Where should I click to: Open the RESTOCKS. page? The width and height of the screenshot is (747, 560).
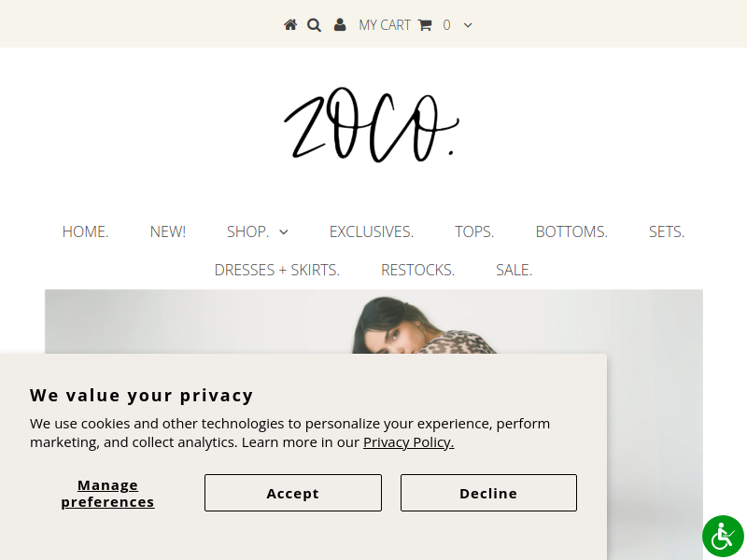(417, 271)
